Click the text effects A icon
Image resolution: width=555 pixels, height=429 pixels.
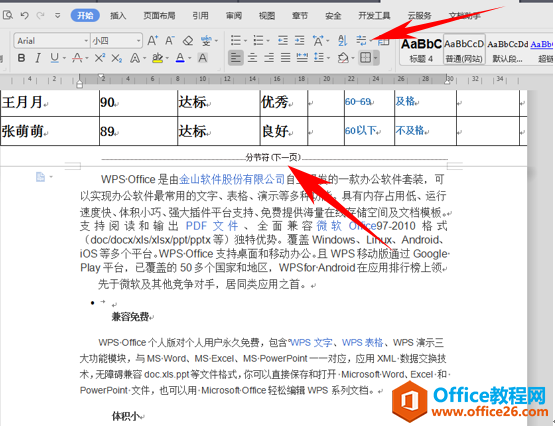[135, 58]
